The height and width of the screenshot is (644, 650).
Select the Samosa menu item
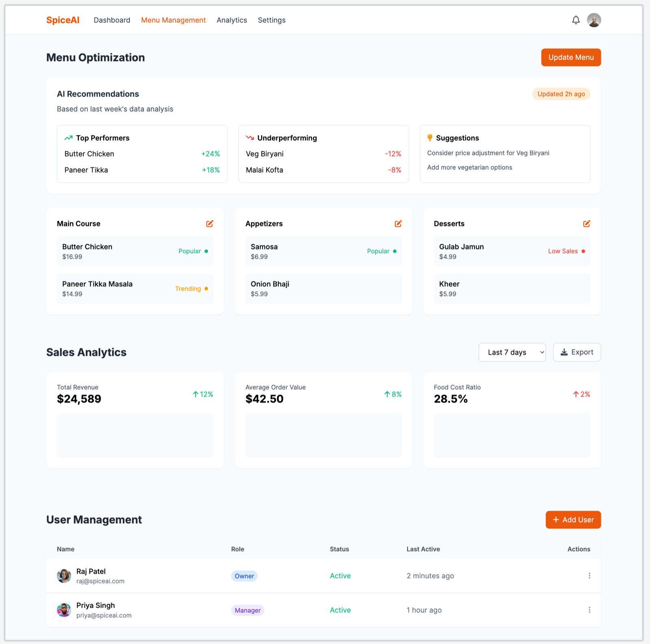[323, 251]
